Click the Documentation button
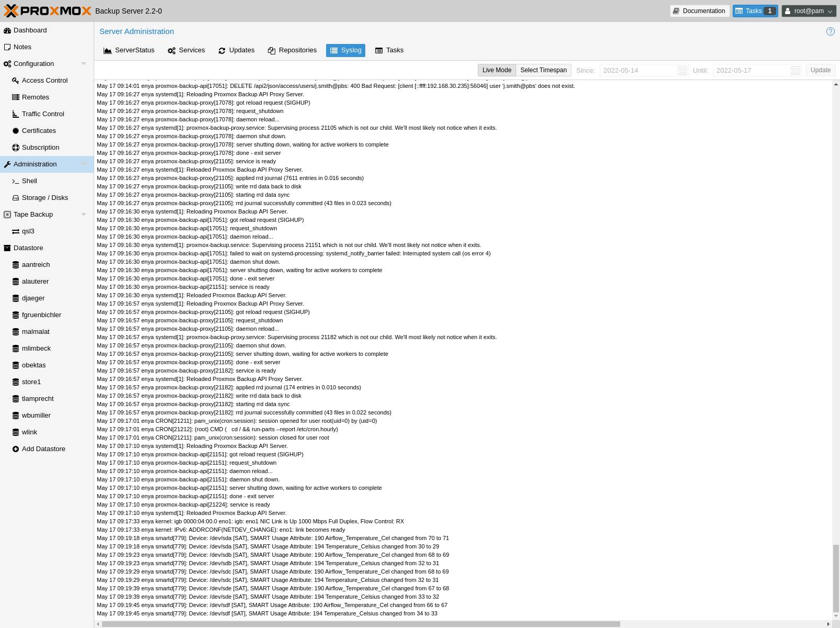Viewport: 840px width, 628px height. [699, 11]
